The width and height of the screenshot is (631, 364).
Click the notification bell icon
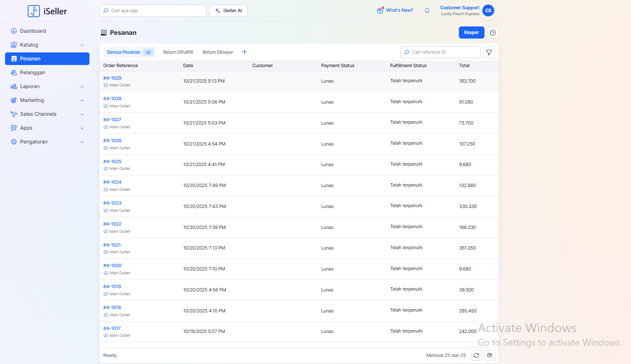tap(427, 10)
